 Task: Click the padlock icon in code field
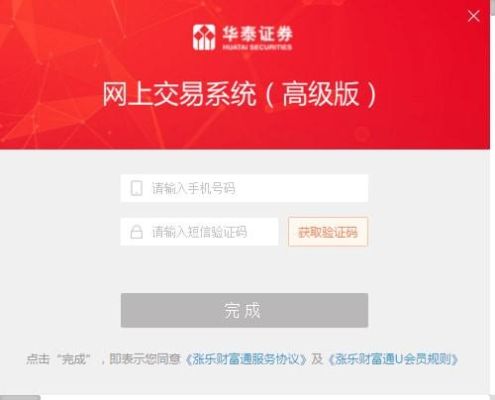(136, 232)
